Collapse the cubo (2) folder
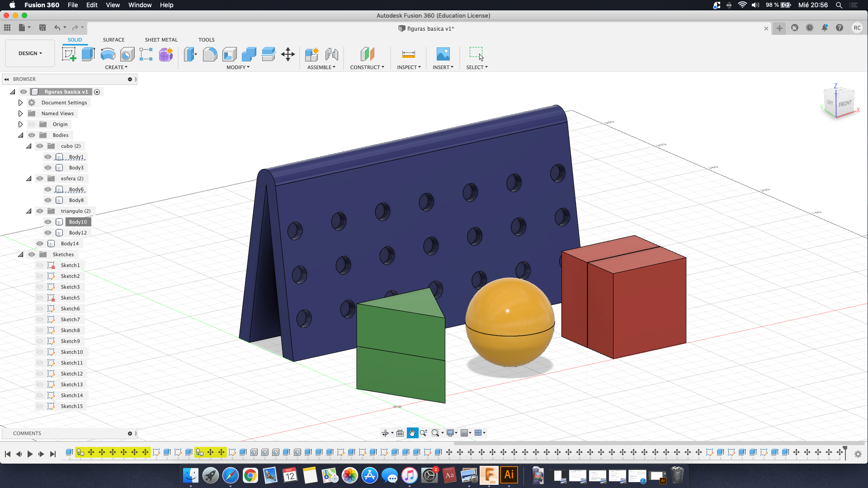Screen dimensions: 868x488 point(29,146)
